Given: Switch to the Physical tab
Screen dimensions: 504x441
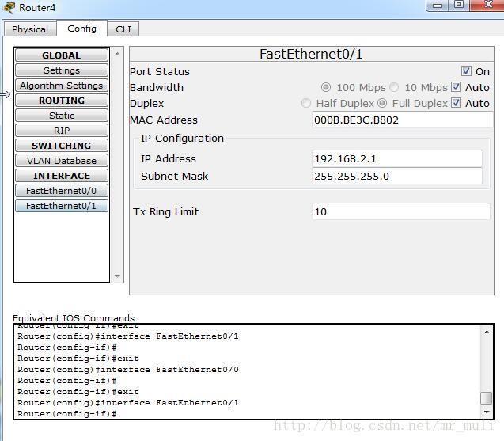Looking at the screenshot, I should tap(30, 29).
